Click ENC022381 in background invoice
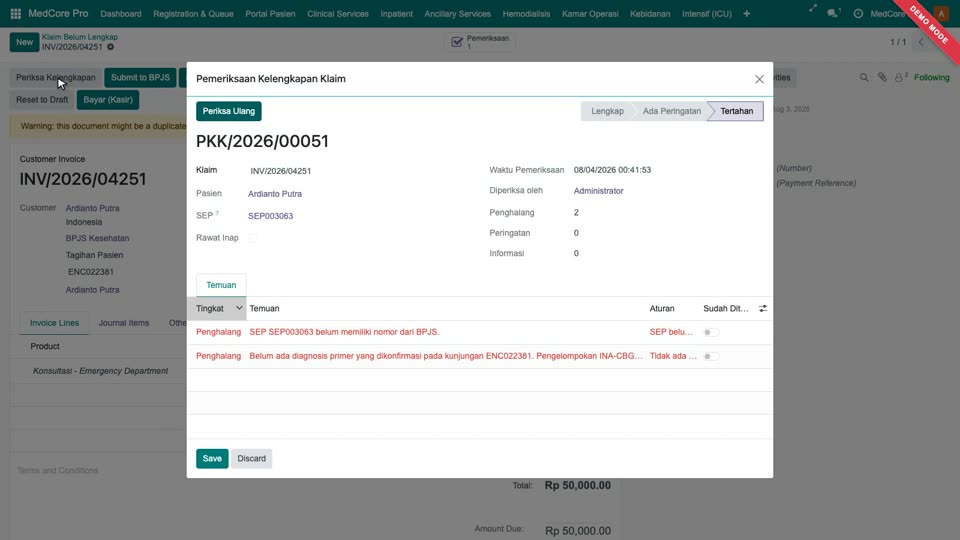Viewport: 960px width, 540px height. click(91, 272)
